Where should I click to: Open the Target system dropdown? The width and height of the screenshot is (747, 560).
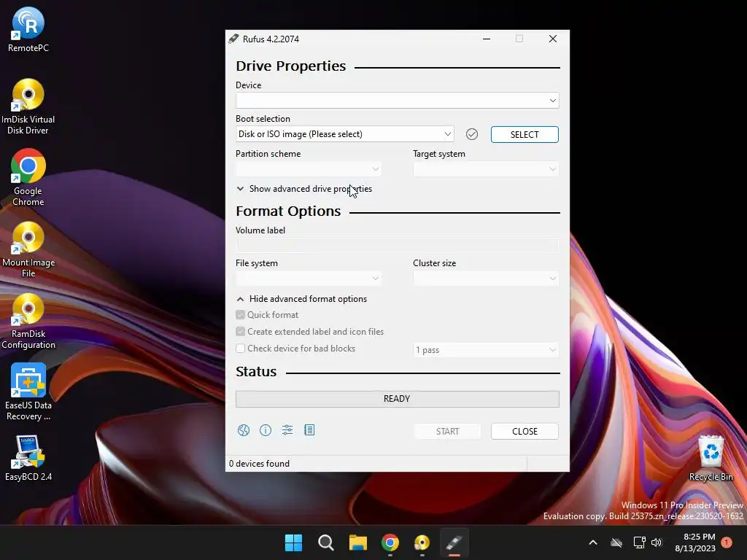(x=486, y=169)
